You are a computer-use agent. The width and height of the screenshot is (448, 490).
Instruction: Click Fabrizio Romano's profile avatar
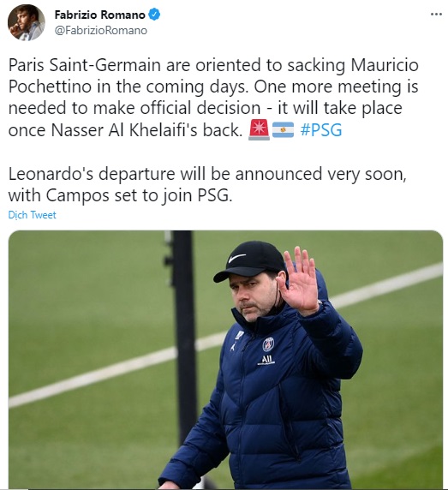tap(27, 22)
